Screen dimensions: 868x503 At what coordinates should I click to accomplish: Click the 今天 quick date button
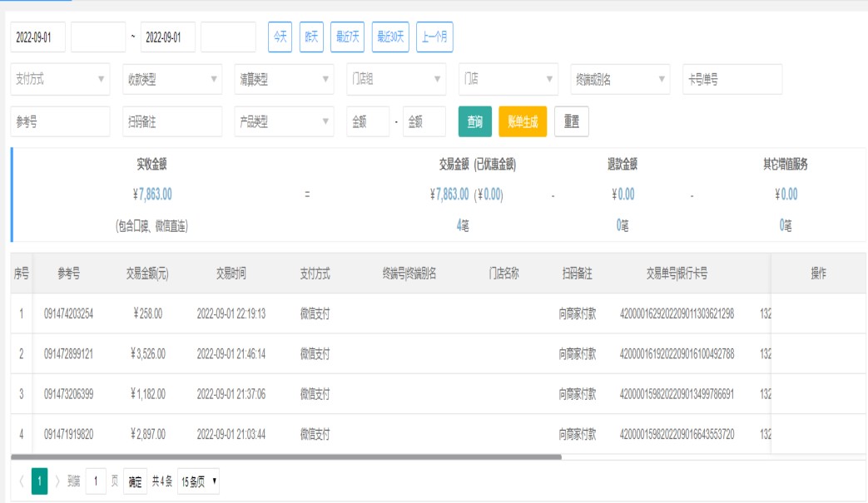(280, 37)
